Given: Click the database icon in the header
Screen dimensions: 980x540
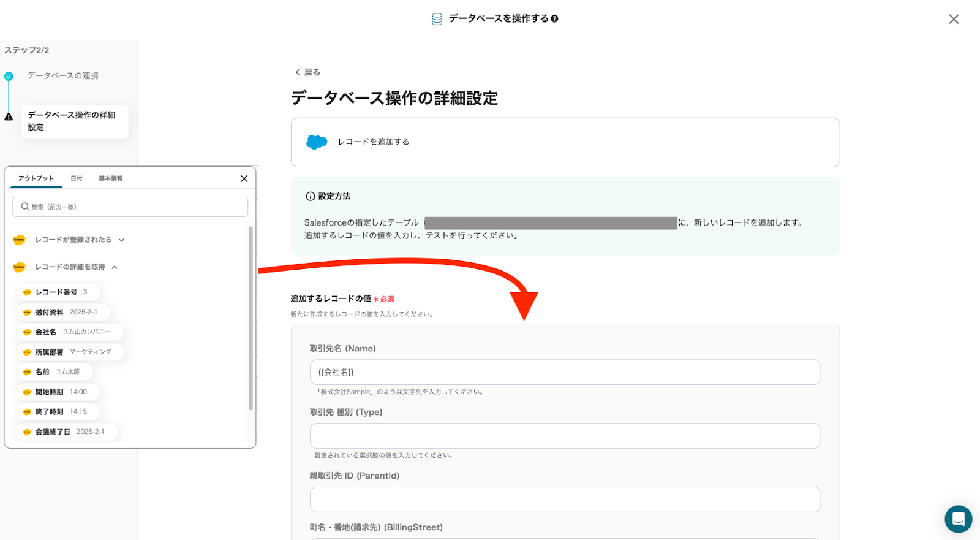Looking at the screenshot, I should click(437, 19).
